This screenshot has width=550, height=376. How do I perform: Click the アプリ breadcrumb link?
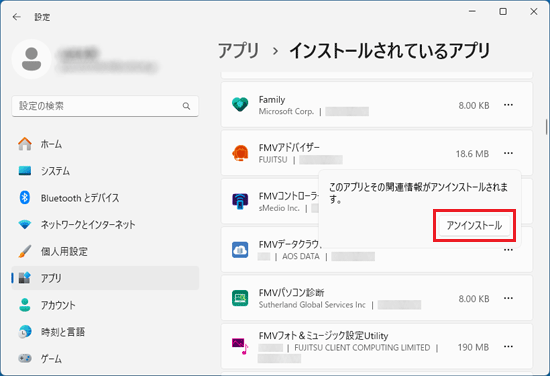point(238,51)
